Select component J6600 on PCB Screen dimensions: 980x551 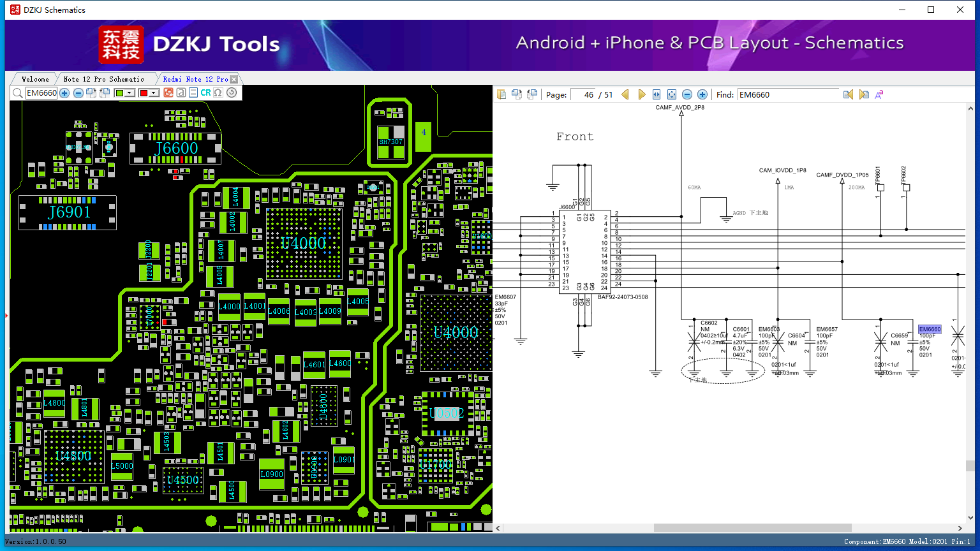pyautogui.click(x=176, y=148)
